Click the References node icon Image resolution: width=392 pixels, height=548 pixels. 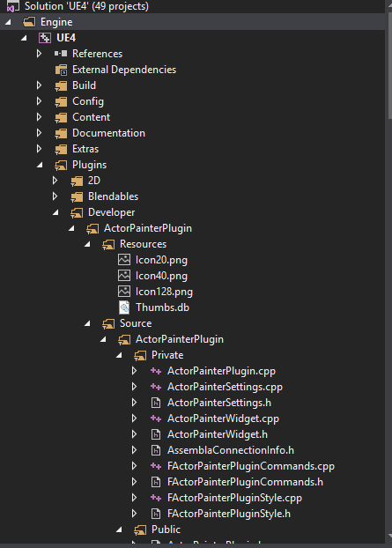click(61, 54)
